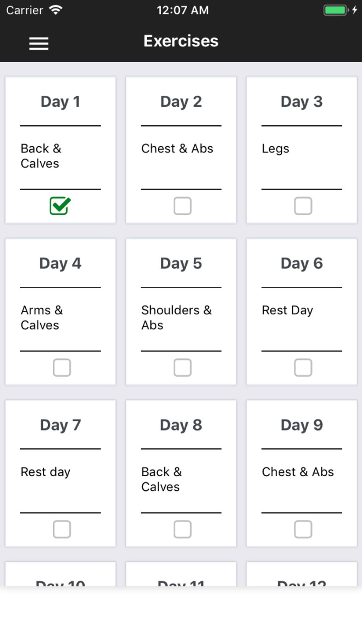362x644 pixels.
Task: Uncheck the Day 1 completed checkbox
Action: coord(60,206)
